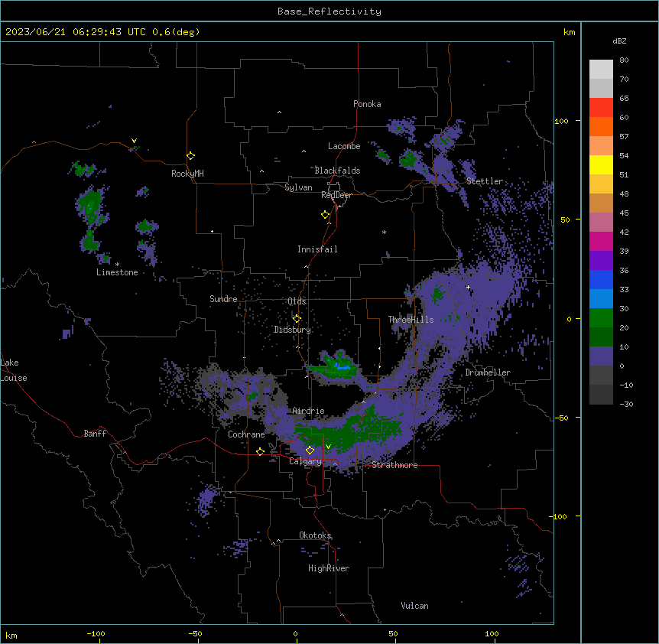This screenshot has width=659, height=644.
Task: Click the Lacombe town label
Action: (x=344, y=146)
